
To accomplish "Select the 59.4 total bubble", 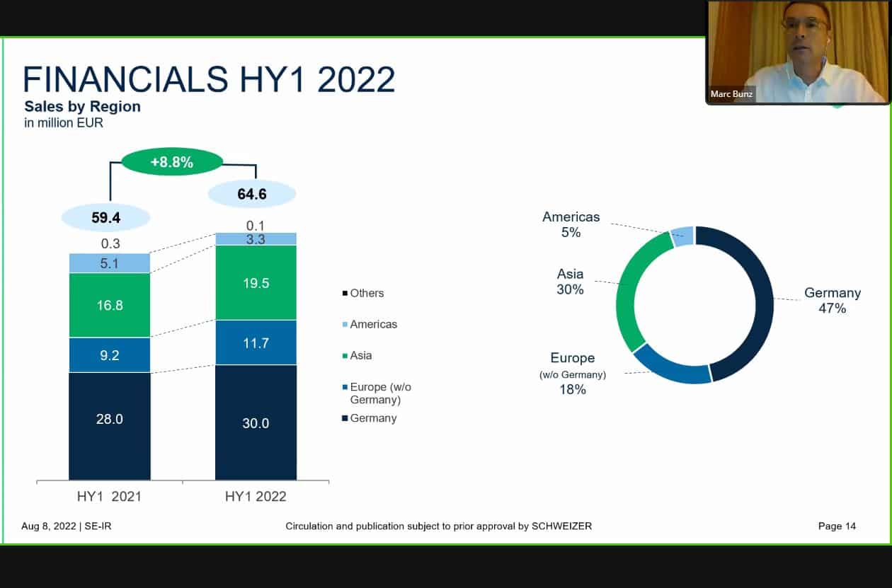I will click(x=106, y=217).
